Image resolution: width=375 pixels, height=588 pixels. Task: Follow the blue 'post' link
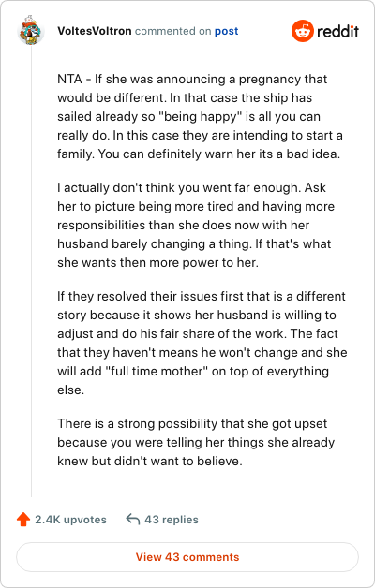click(226, 31)
